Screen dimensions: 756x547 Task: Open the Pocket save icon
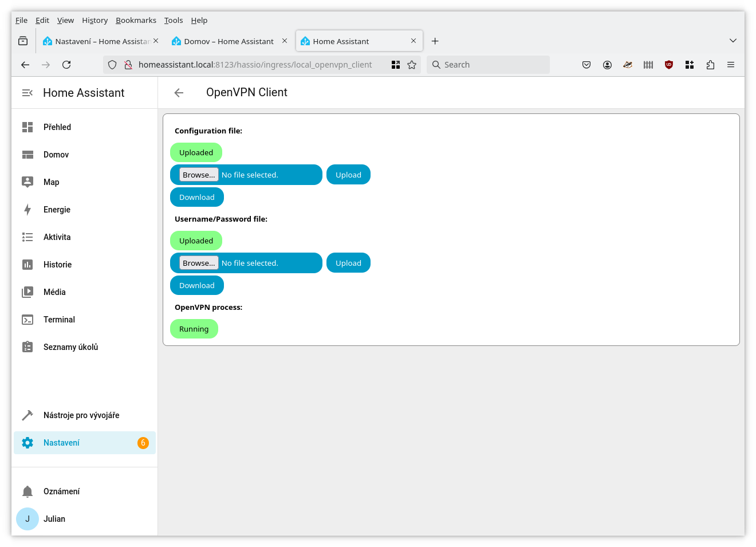[x=586, y=65]
